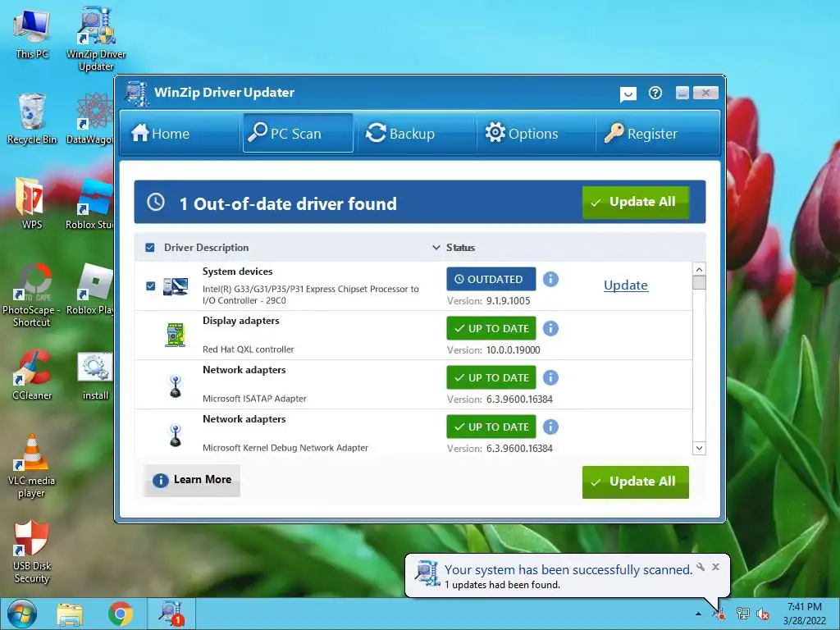
Task: Click the Kernel Debug network adapter icon
Action: tap(176, 435)
